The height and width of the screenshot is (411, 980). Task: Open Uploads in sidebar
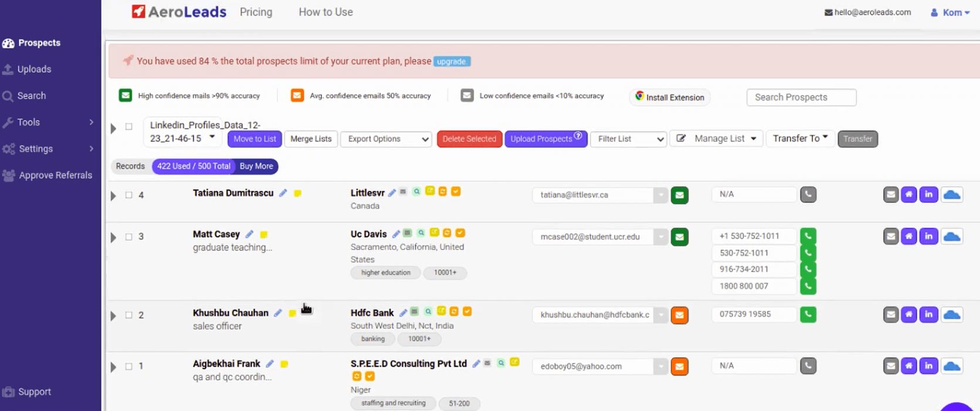pos(27,69)
